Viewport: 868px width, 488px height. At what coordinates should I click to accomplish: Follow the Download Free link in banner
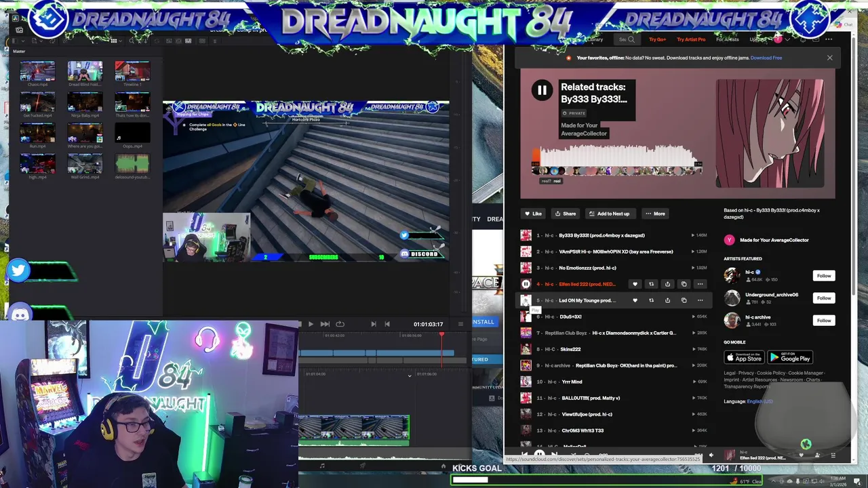(766, 58)
